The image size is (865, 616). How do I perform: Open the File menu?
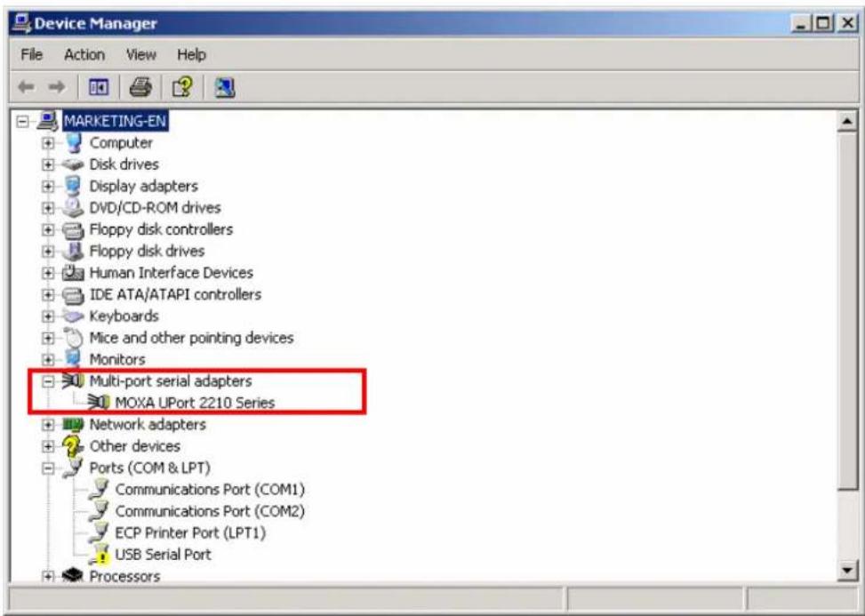[x=31, y=54]
